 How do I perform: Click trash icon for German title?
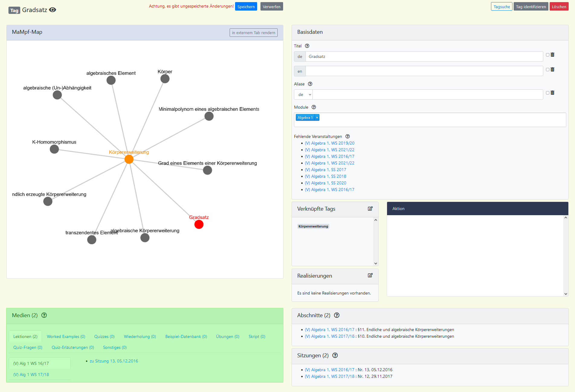coord(552,55)
